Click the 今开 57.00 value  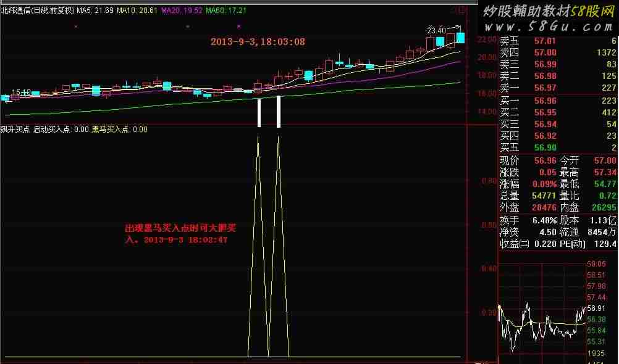click(x=605, y=160)
